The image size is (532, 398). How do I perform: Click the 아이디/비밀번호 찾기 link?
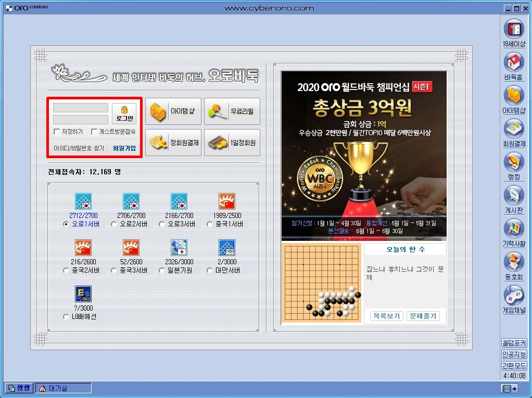click(79, 148)
